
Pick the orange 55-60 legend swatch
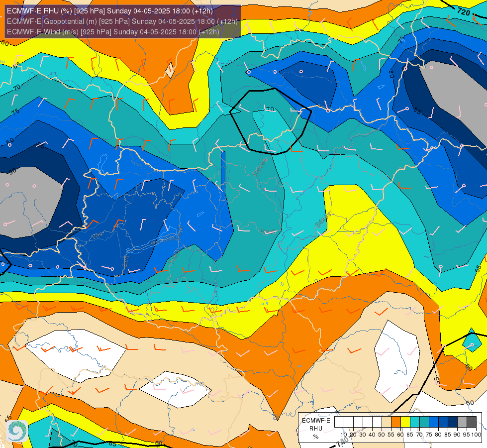pyautogui.click(x=396, y=422)
